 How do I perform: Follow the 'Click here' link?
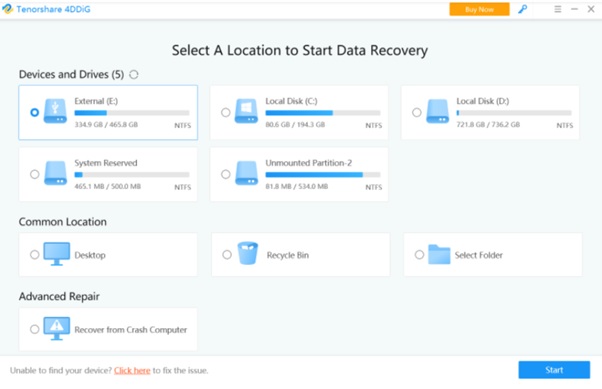click(x=132, y=371)
